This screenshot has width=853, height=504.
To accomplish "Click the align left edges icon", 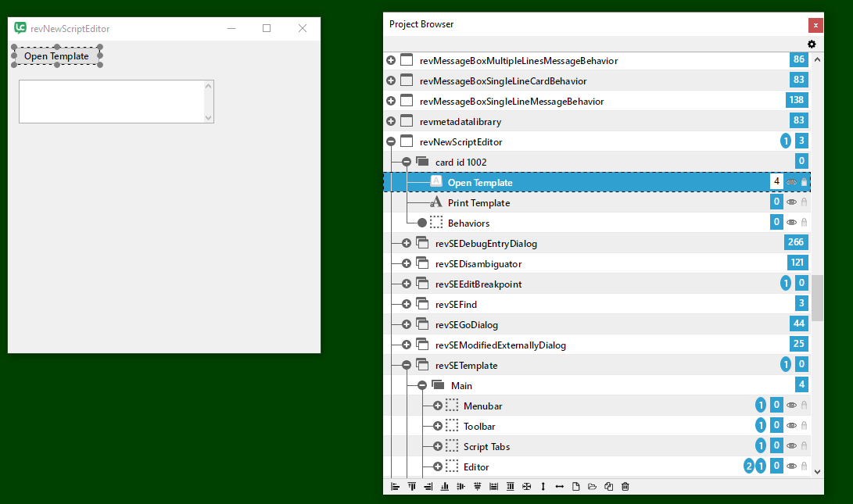I will pyautogui.click(x=396, y=487).
